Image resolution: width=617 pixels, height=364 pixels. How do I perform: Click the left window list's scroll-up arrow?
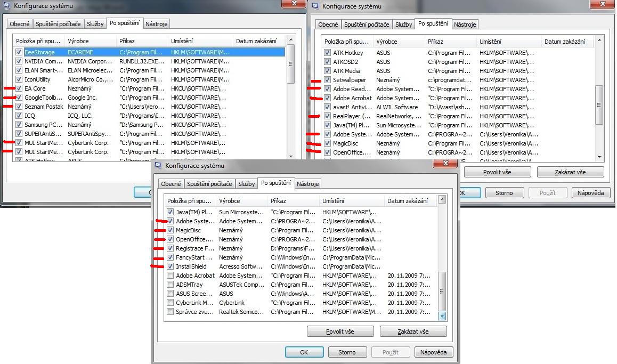pyautogui.click(x=291, y=40)
